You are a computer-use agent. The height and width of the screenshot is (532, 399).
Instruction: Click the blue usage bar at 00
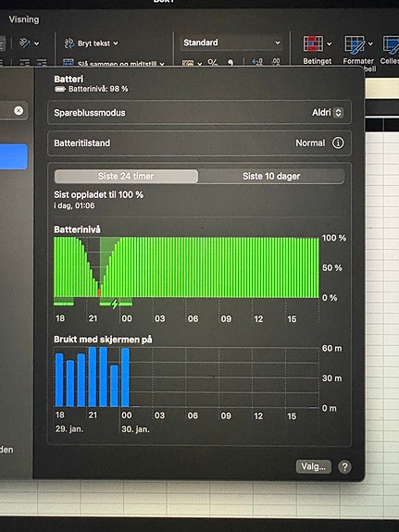125,377
